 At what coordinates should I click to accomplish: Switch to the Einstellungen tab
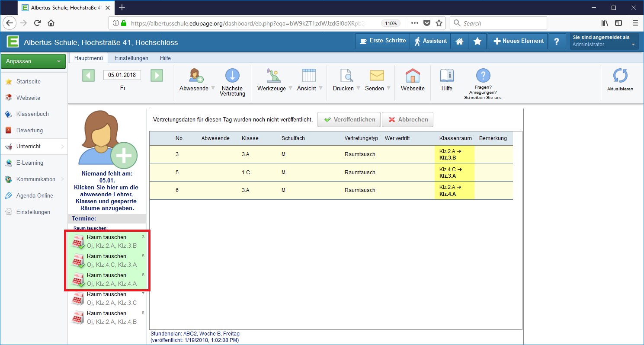point(131,58)
